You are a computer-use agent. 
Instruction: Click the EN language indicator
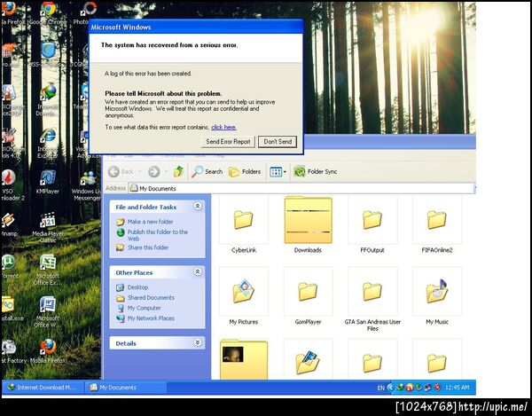[x=381, y=388]
